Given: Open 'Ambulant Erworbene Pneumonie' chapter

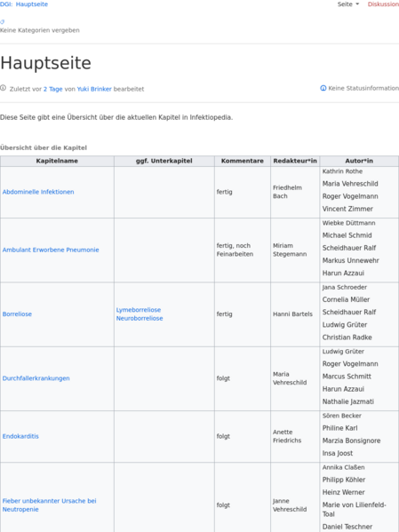Looking at the screenshot, I should 51,250.
